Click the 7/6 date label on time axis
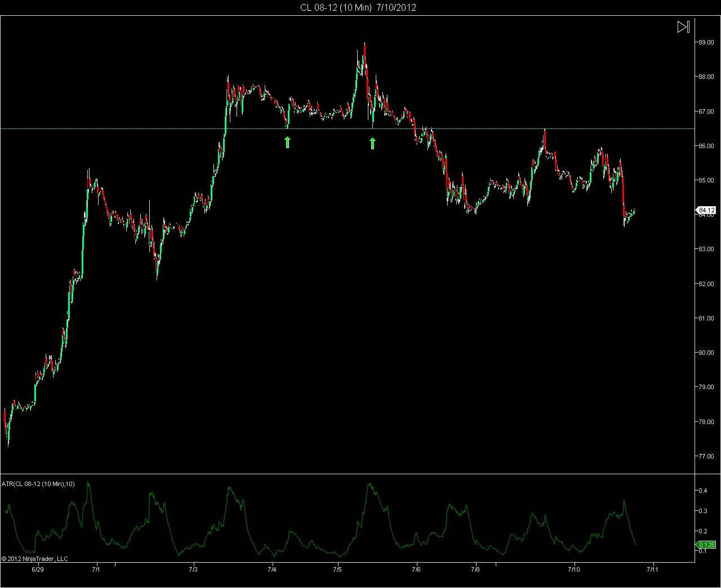 pyautogui.click(x=416, y=569)
